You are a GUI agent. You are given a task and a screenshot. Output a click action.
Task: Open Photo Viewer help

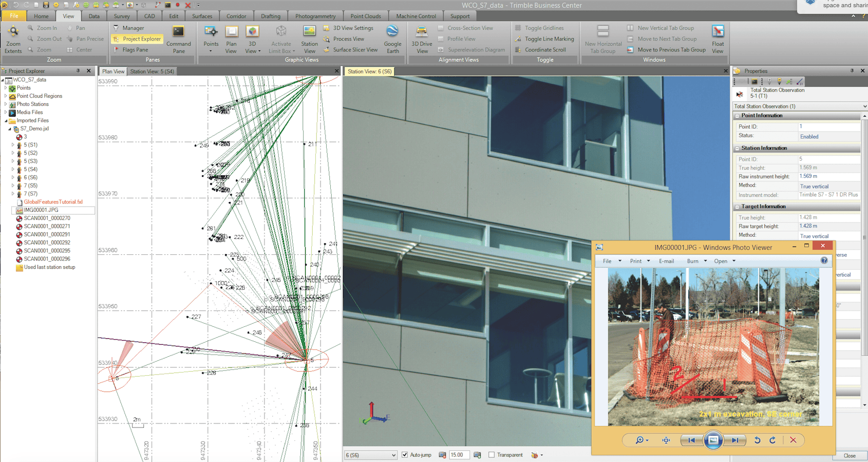(x=824, y=261)
